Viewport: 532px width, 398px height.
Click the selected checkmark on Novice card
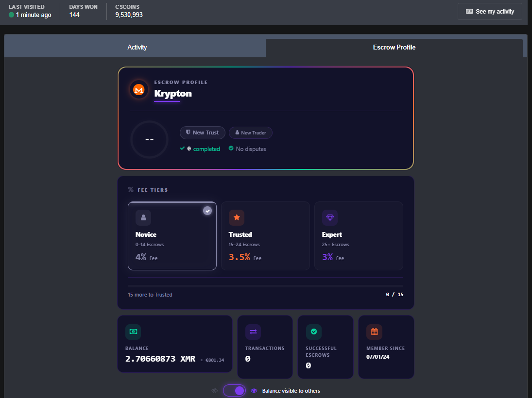(207, 211)
